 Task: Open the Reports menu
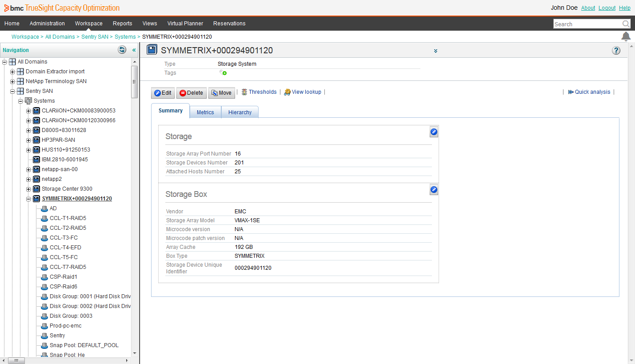click(122, 24)
